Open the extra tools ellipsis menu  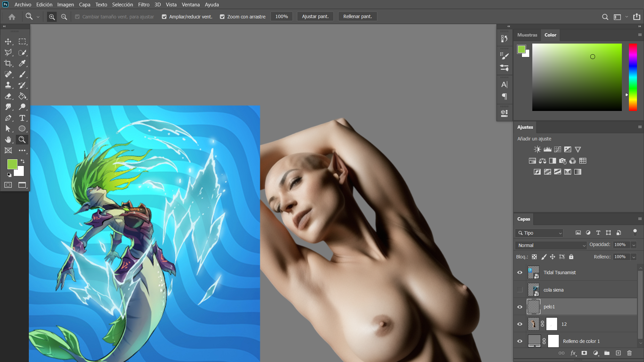pos(22,150)
